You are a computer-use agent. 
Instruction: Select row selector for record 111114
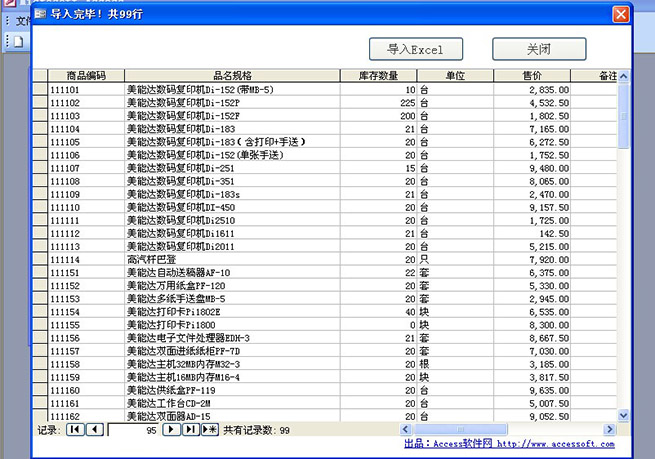pos(40,259)
